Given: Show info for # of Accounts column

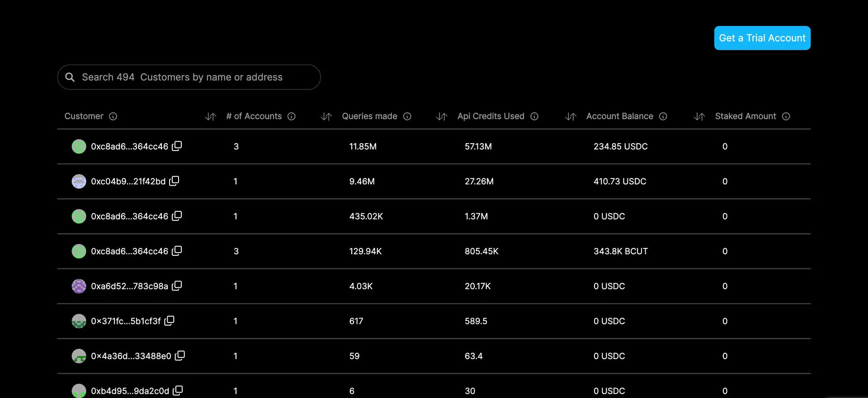Looking at the screenshot, I should click(292, 117).
